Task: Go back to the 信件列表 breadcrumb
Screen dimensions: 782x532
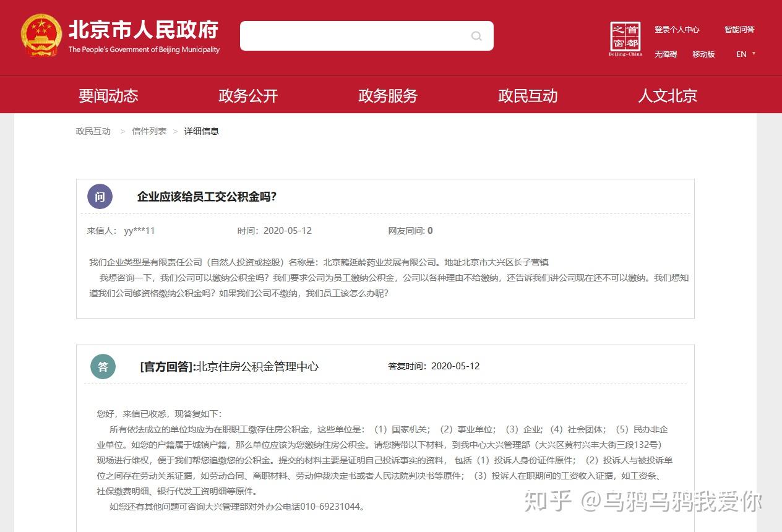Action: tap(149, 131)
